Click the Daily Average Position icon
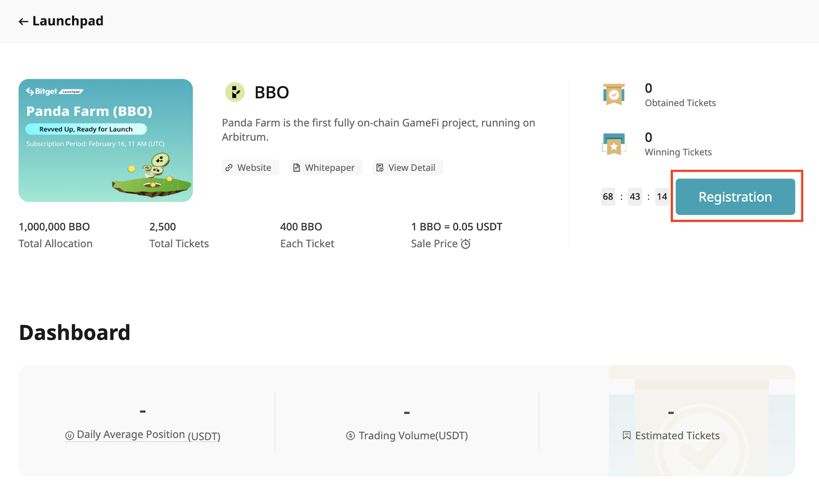 point(70,435)
